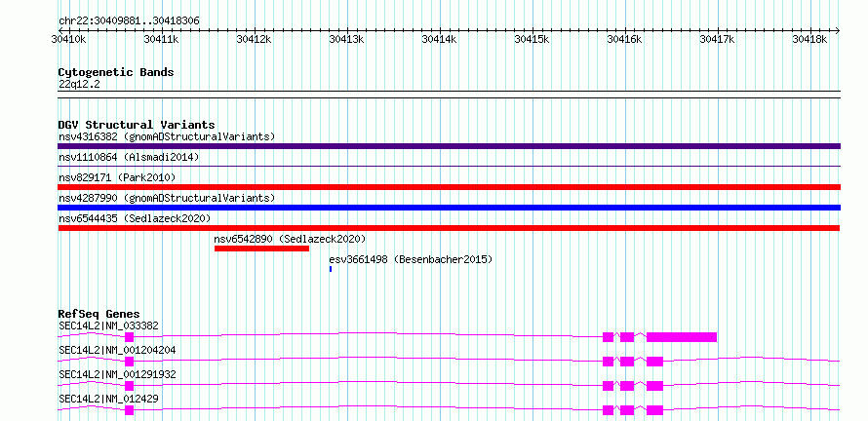Image resolution: width=868 pixels, height=421 pixels.
Task: Click the chr22:30409881..30418306 region label
Action: [129, 21]
